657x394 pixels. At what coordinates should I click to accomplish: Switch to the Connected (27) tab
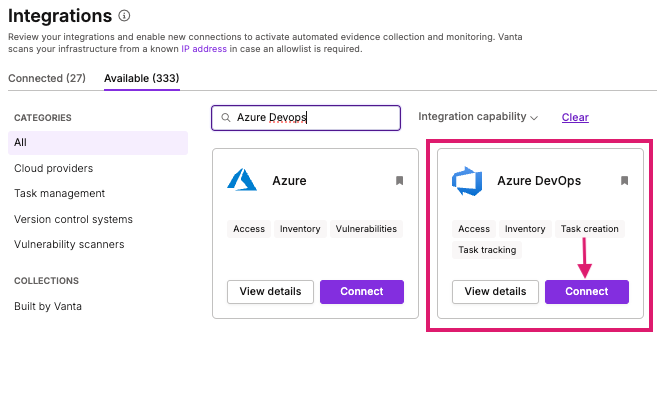coord(47,78)
